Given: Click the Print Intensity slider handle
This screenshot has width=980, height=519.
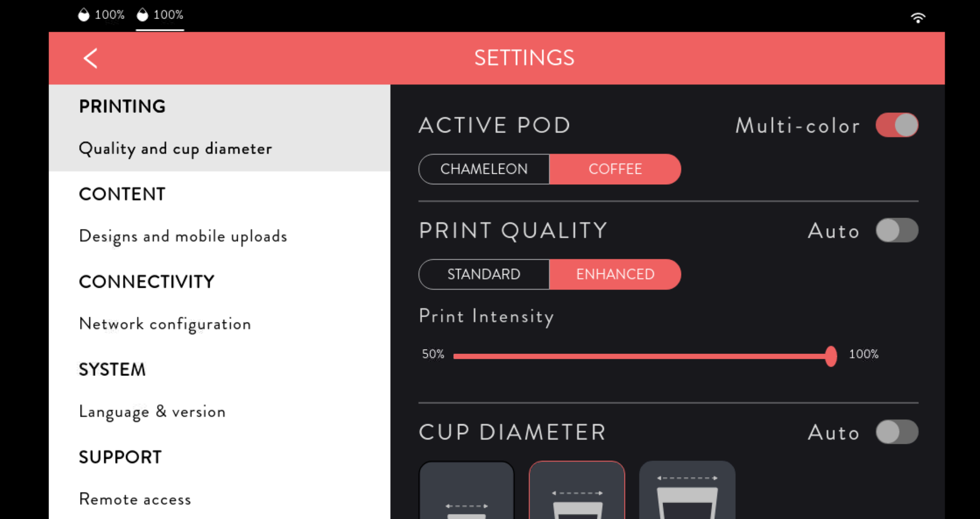Looking at the screenshot, I should tap(831, 356).
